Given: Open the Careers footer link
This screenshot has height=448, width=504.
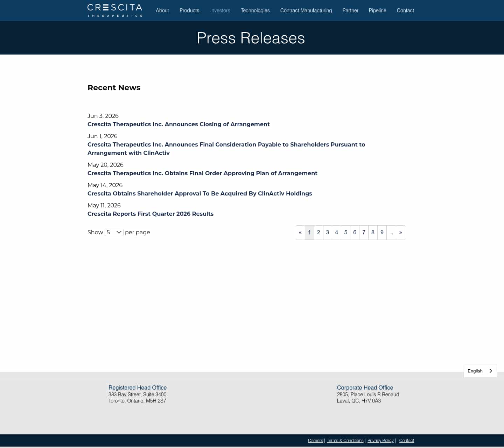Looking at the screenshot, I should coord(315,441).
